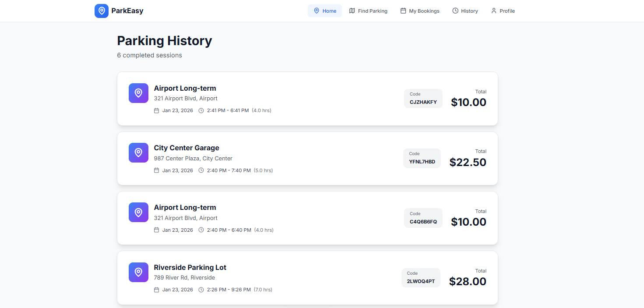Click the Riverside Parking Lot title
Viewport: 644px width, 308px height.
tap(190, 267)
